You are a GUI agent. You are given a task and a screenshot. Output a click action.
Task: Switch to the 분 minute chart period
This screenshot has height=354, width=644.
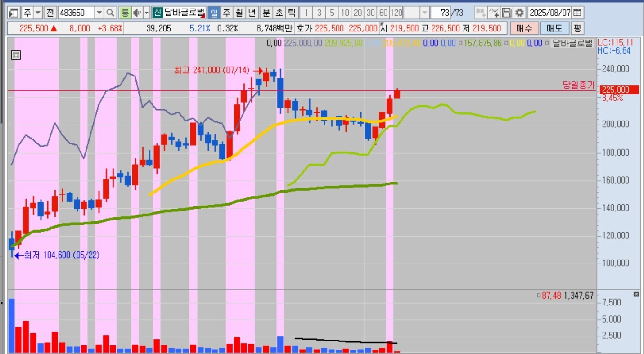pos(266,12)
